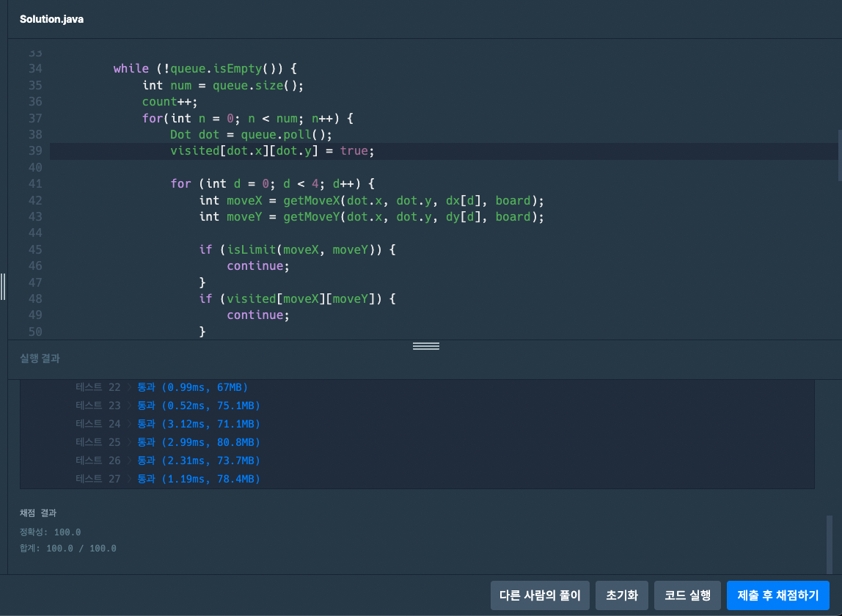This screenshot has width=842, height=616.
Task: Click 'continue;' on line 49
Action: coord(257,315)
